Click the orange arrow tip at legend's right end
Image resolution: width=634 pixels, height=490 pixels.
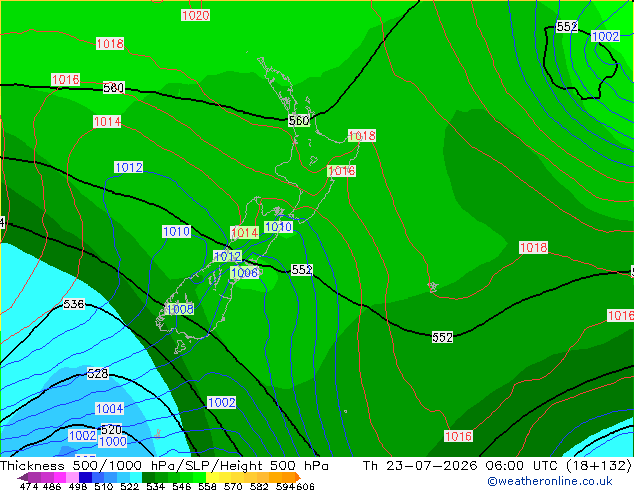point(298,477)
